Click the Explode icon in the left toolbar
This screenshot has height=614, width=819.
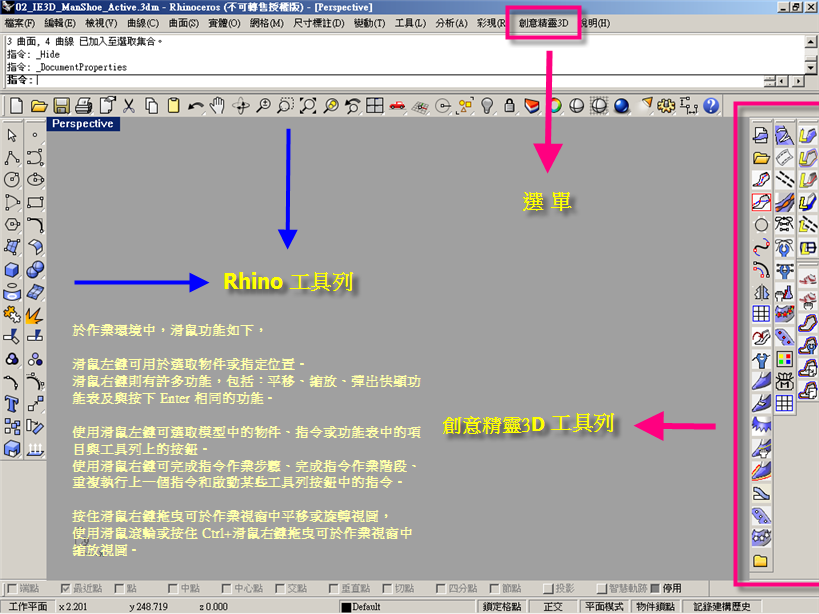(34, 315)
